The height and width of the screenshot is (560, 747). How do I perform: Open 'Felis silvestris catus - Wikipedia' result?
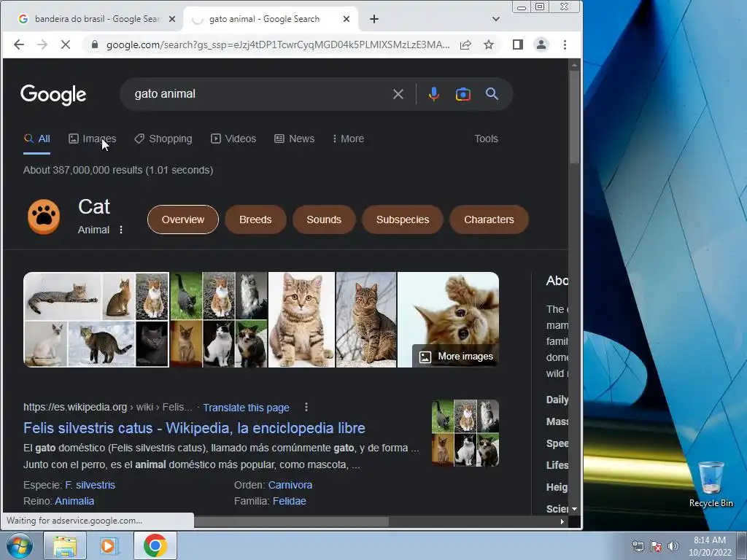tap(194, 428)
